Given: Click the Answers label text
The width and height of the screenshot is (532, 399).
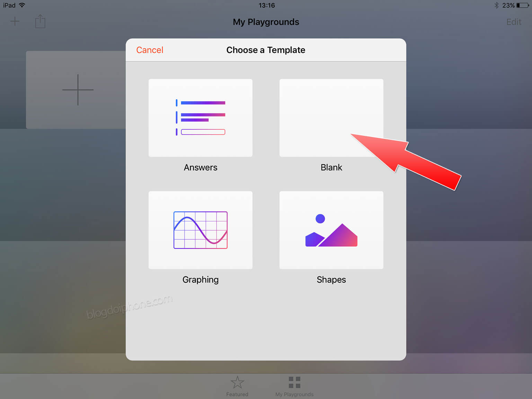Looking at the screenshot, I should tap(201, 168).
